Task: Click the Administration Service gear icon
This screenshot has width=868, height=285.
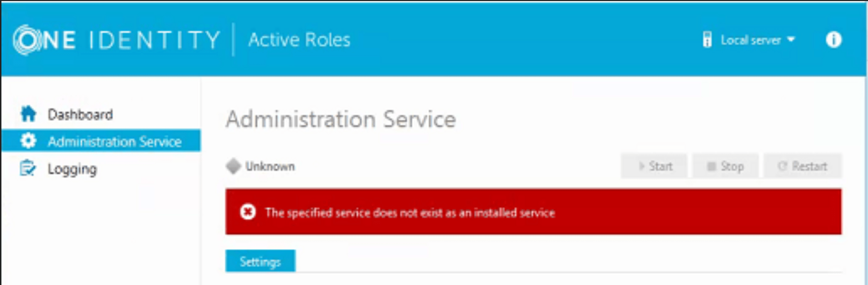Action: pos(29,140)
